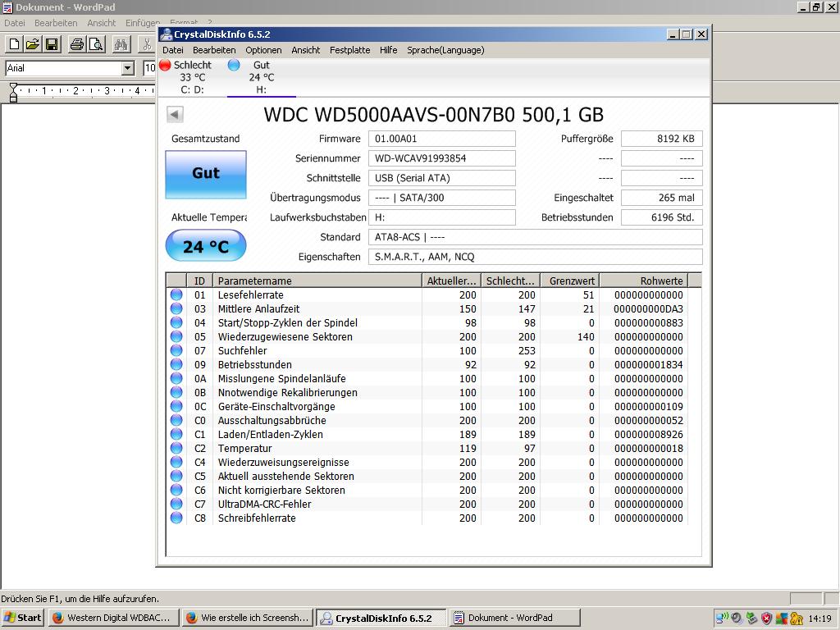Click the blue Gut health status button
The width and height of the screenshot is (840, 630).
pos(206,175)
